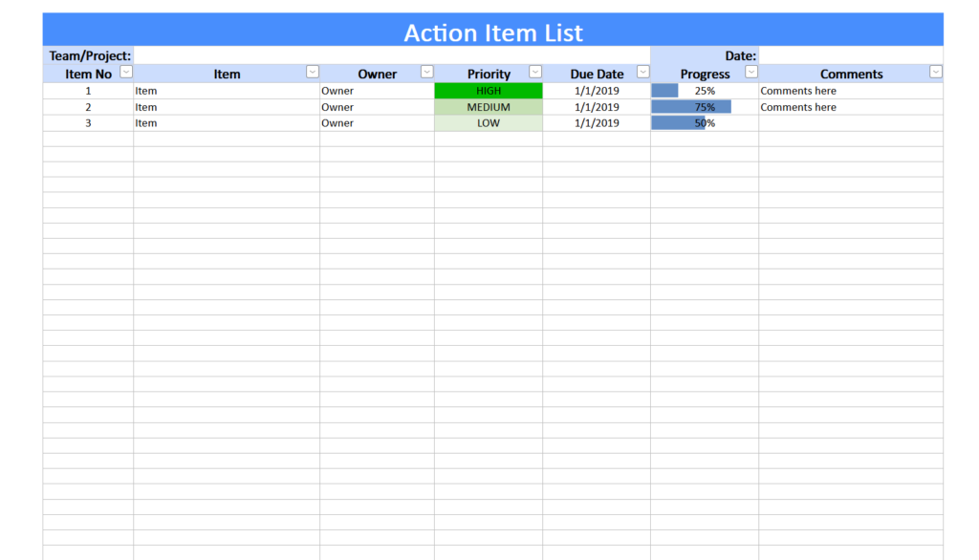Screen dimensions: 979x560
Task: Click the Item column filter icon
Action: tap(312, 73)
